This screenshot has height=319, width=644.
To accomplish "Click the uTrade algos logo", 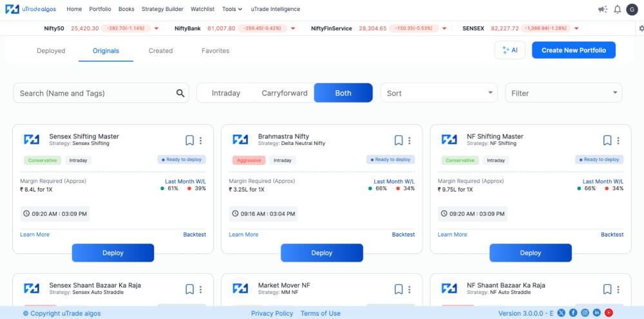I will coord(30,9).
